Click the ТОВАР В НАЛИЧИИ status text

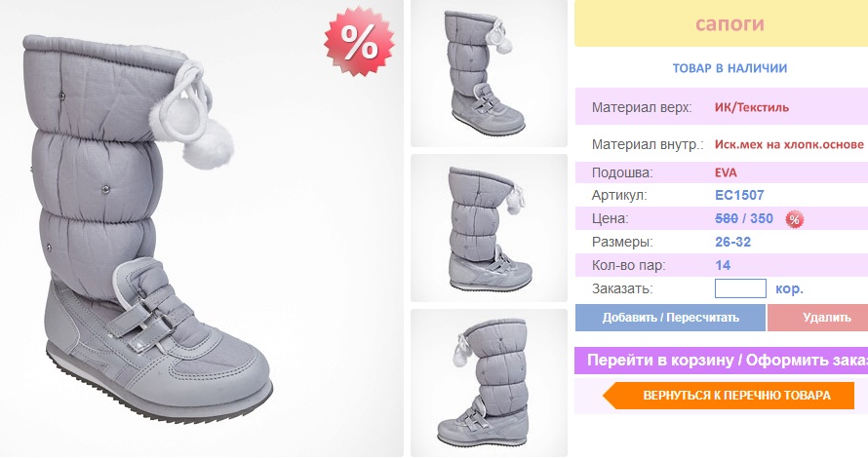730,68
